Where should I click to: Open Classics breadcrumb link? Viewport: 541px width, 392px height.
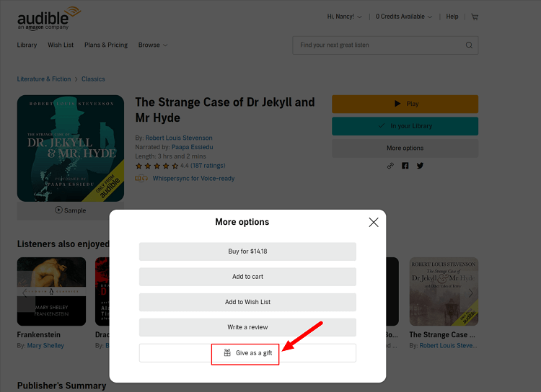pos(93,79)
